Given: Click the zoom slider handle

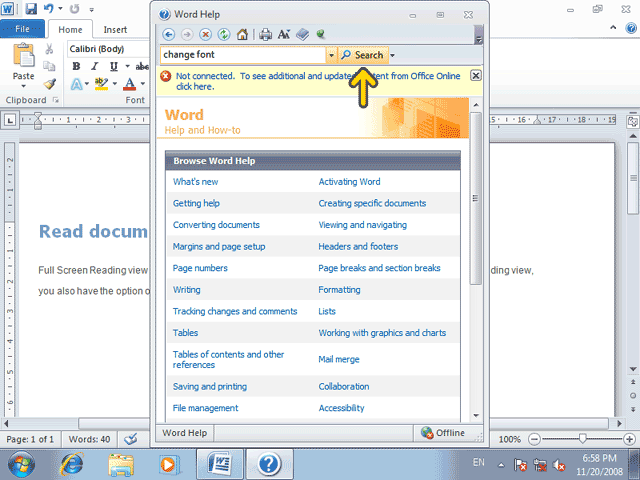Looking at the screenshot, I should coord(582,438).
